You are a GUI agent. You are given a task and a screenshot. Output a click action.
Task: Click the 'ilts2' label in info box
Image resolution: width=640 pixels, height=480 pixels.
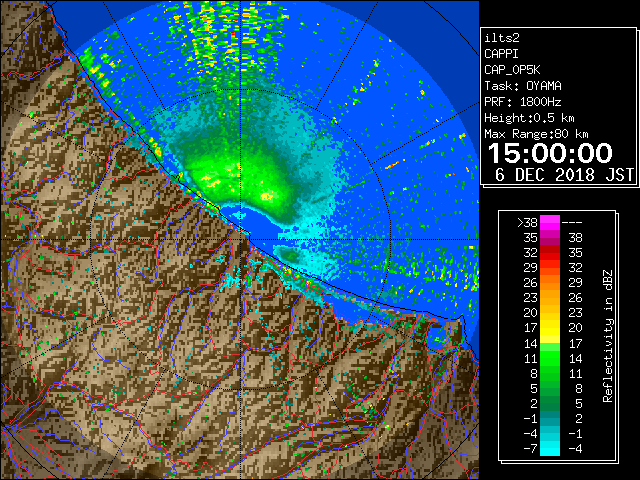pos(502,38)
